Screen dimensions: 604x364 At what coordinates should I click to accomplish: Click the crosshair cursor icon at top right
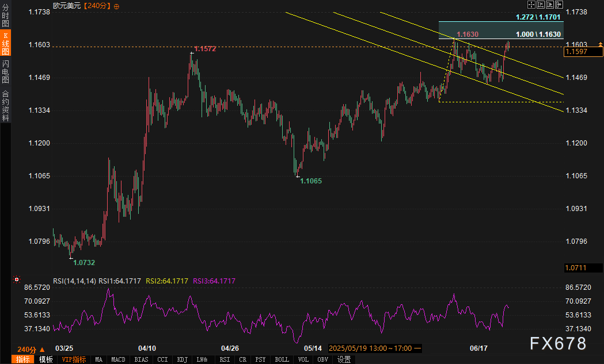click(x=531, y=5)
